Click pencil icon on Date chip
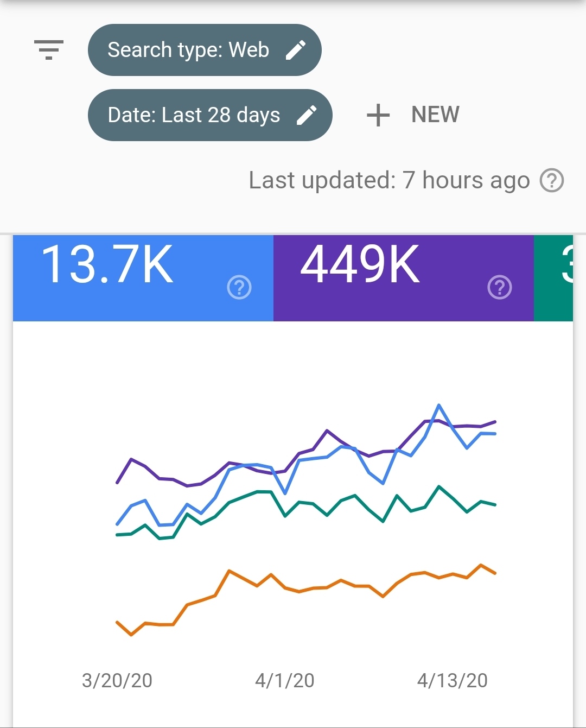Image resolution: width=586 pixels, height=728 pixels. [x=307, y=115]
